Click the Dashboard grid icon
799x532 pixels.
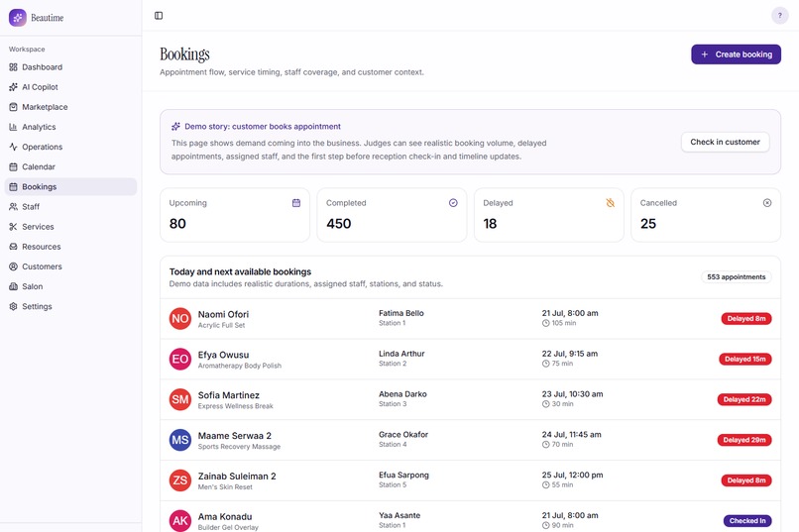click(13, 67)
